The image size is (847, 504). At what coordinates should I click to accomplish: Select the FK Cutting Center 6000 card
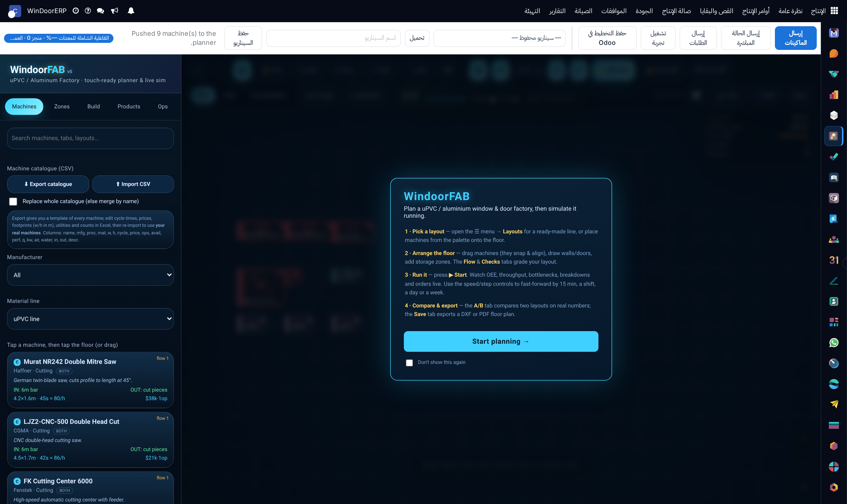tap(90, 488)
